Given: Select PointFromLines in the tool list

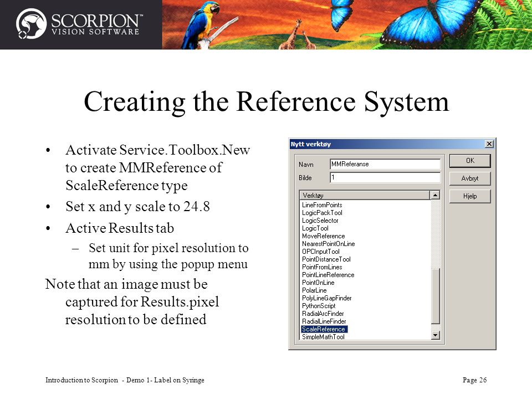Looking at the screenshot, I should 322,267.
